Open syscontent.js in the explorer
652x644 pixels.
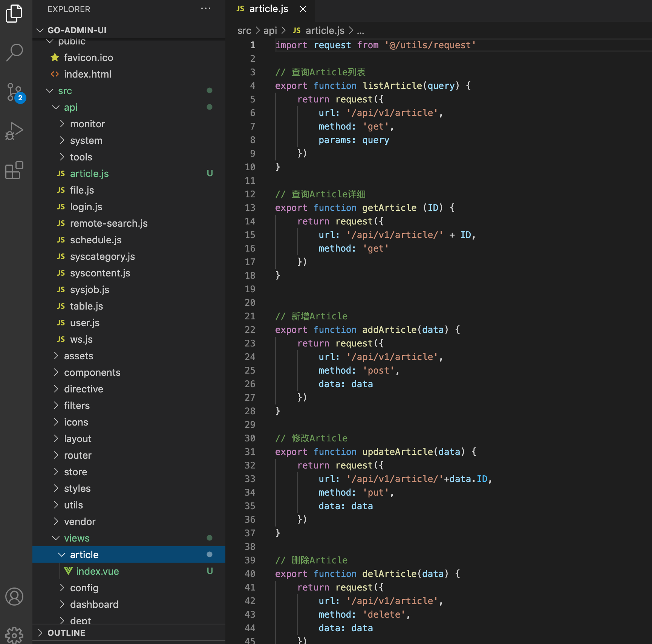point(129,273)
